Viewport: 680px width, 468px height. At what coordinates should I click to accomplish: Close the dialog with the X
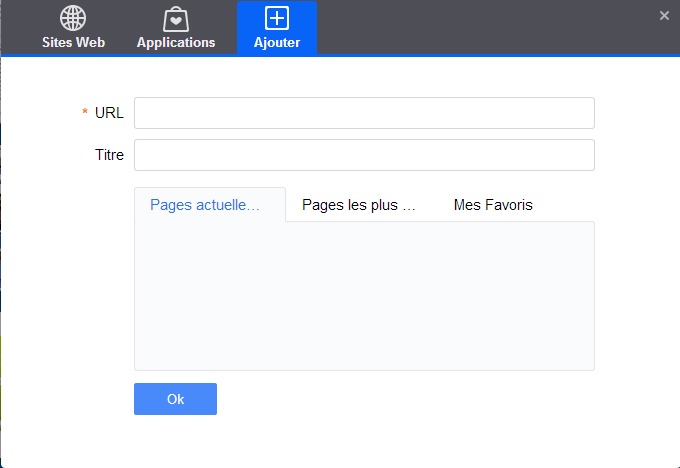pos(664,16)
